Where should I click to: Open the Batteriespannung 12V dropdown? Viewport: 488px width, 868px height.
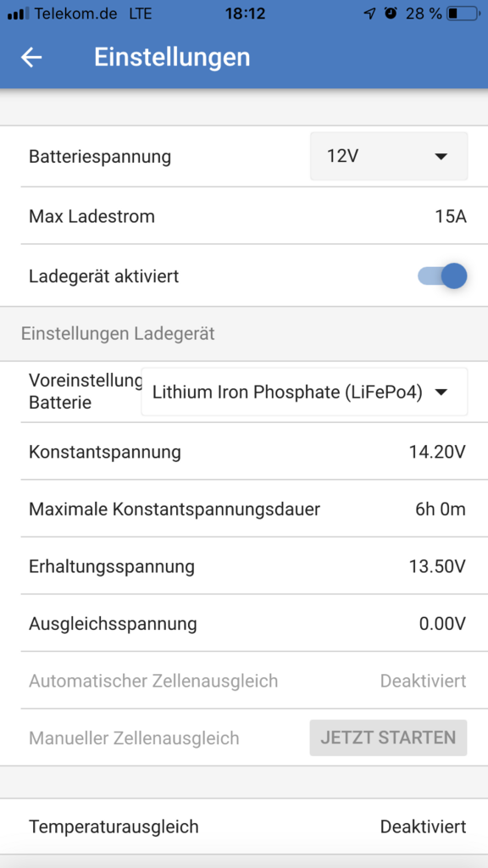tap(389, 157)
